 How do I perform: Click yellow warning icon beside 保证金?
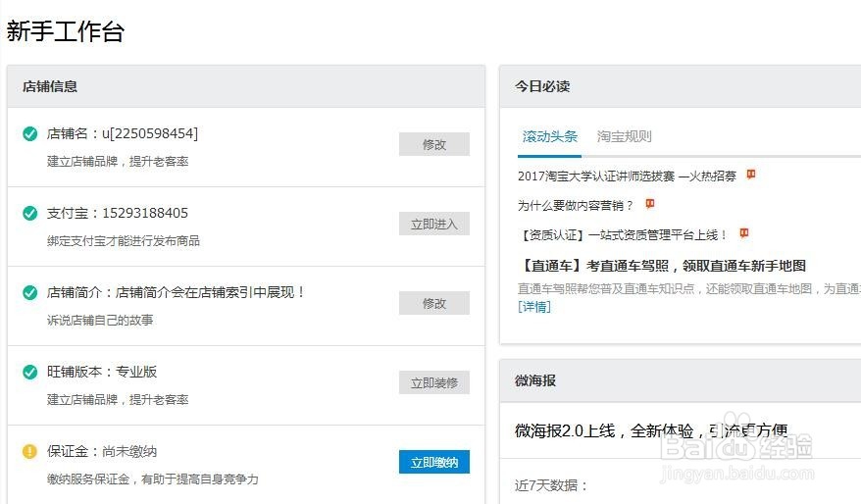pyautogui.click(x=29, y=451)
